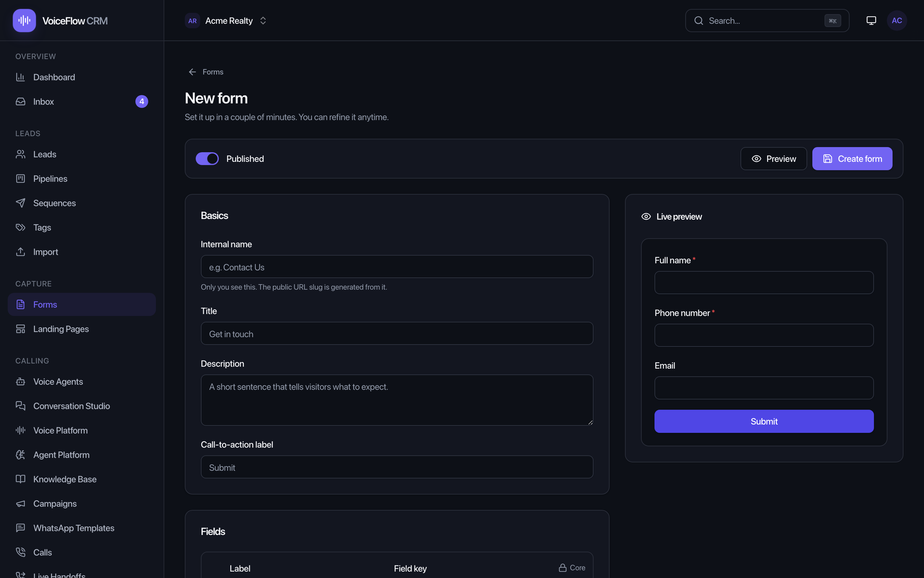924x578 pixels.
Task: Click the Live preview eye icon
Action: (x=646, y=216)
